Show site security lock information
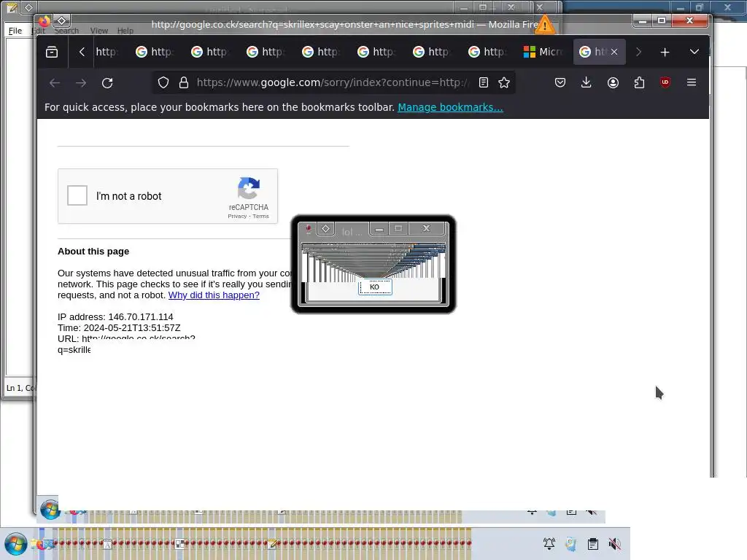The width and height of the screenshot is (747, 560). pos(183,83)
